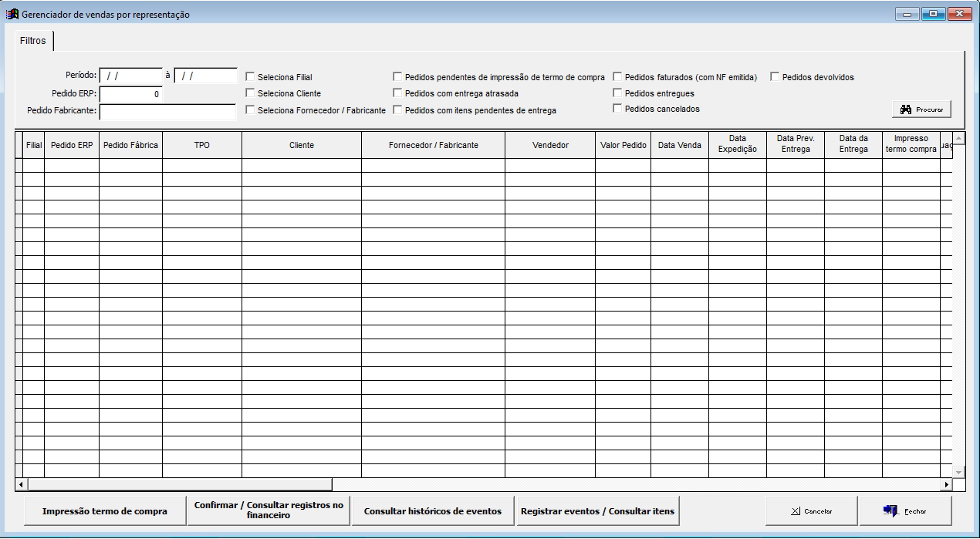This screenshot has height=539, width=980.
Task: Click the Fornecedor / Fabricante column header
Action: pyautogui.click(x=433, y=145)
